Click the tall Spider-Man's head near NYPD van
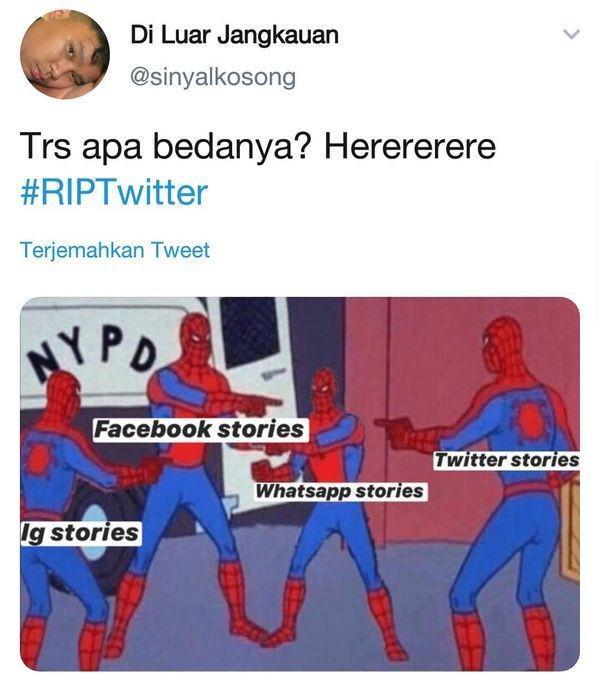This screenshot has height=690, width=600. tap(195, 337)
